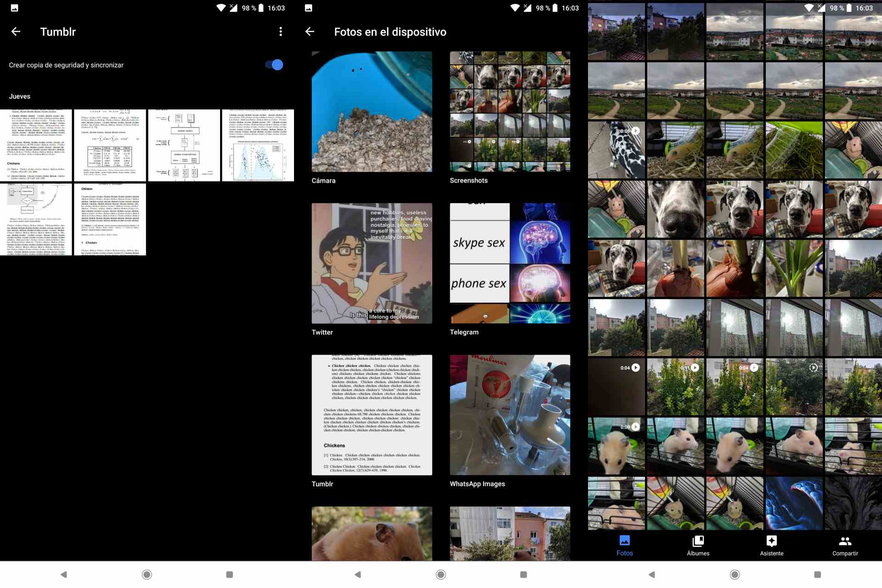Tap the Android home button in the middle panel

441,574
